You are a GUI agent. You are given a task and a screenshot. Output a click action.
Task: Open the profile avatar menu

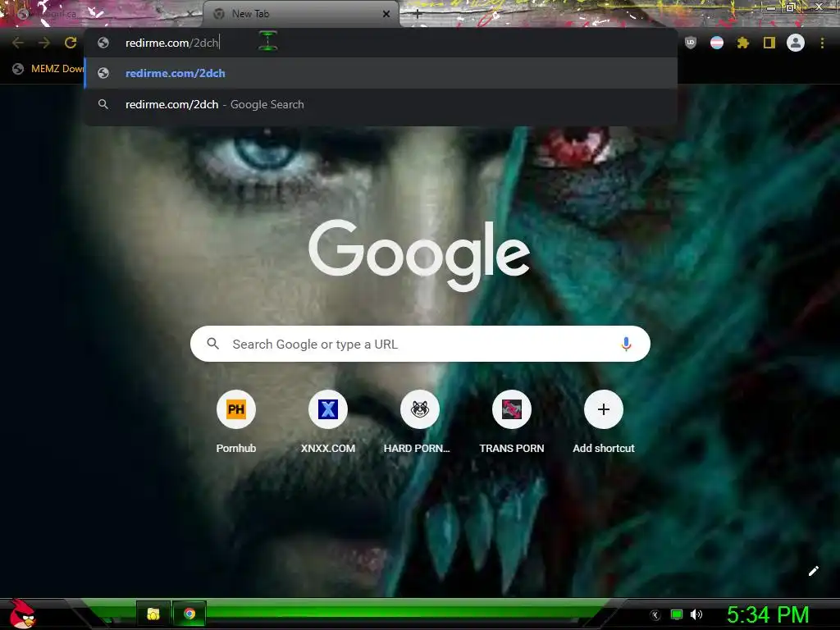pyautogui.click(x=796, y=43)
